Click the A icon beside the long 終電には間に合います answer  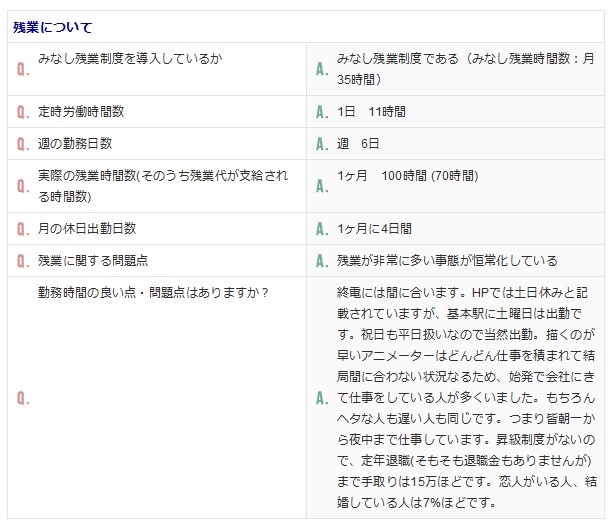coord(322,398)
